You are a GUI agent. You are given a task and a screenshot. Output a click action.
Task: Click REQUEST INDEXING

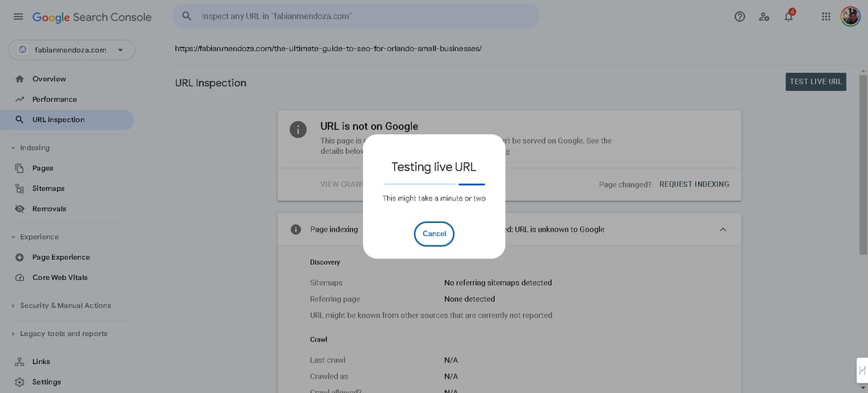(x=694, y=185)
